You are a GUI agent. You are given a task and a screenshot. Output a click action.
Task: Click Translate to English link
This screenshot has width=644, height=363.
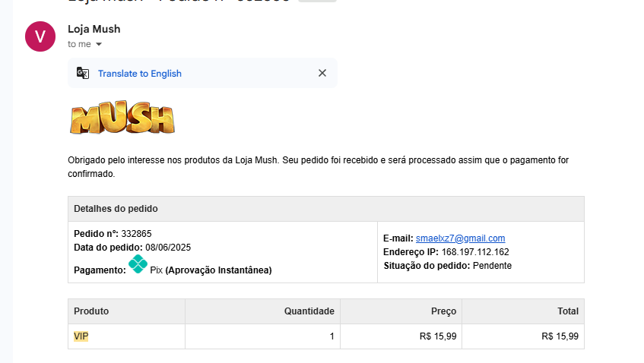(140, 74)
